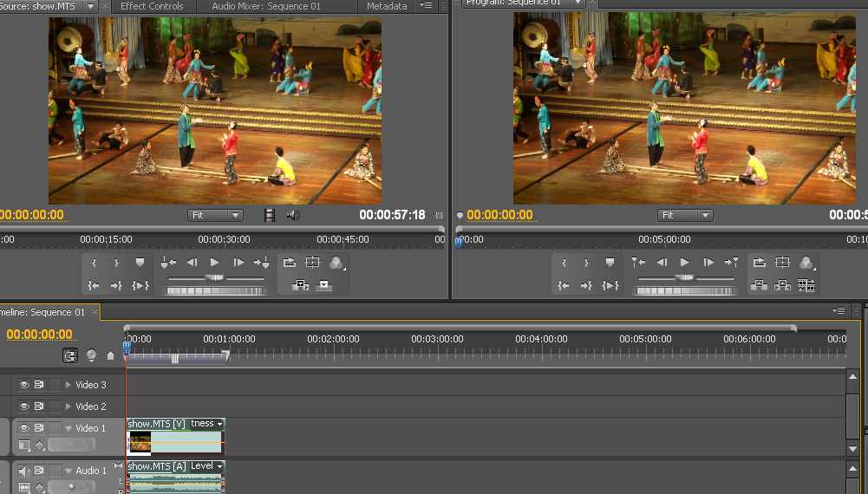The height and width of the screenshot is (494, 868).
Task: Click the Lift button in the Program monitor
Action: (759, 285)
